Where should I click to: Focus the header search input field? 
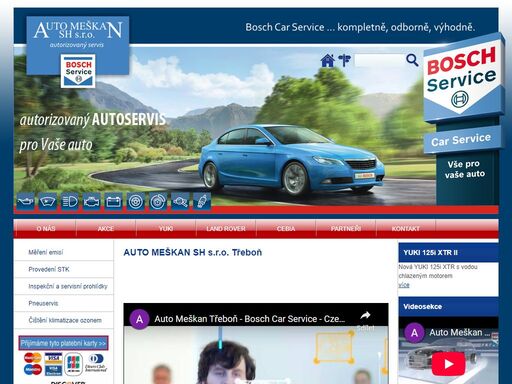coord(379,60)
